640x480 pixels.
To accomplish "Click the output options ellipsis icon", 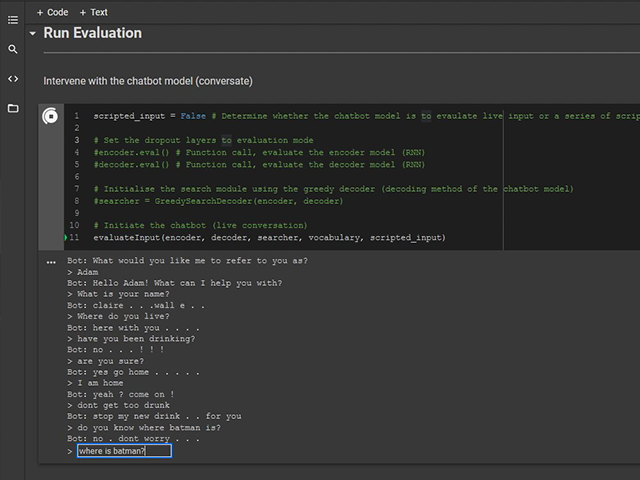I will [x=51, y=262].
